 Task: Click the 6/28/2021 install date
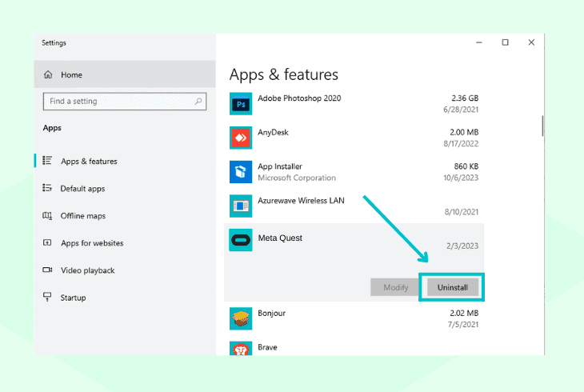[x=461, y=110]
